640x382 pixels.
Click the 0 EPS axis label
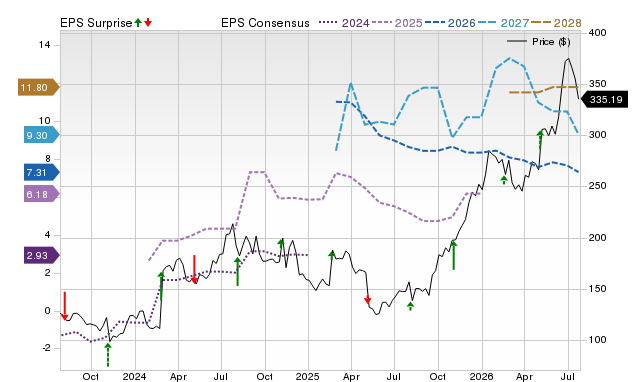click(x=47, y=311)
